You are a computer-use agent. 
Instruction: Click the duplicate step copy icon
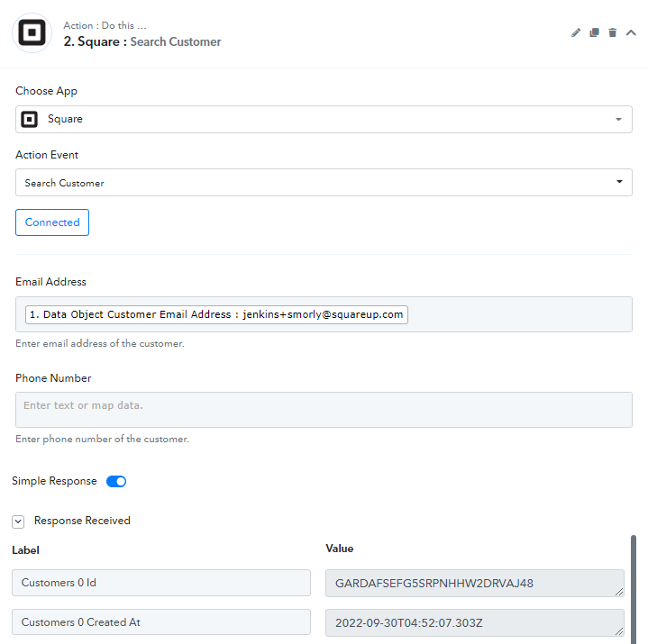[594, 32]
